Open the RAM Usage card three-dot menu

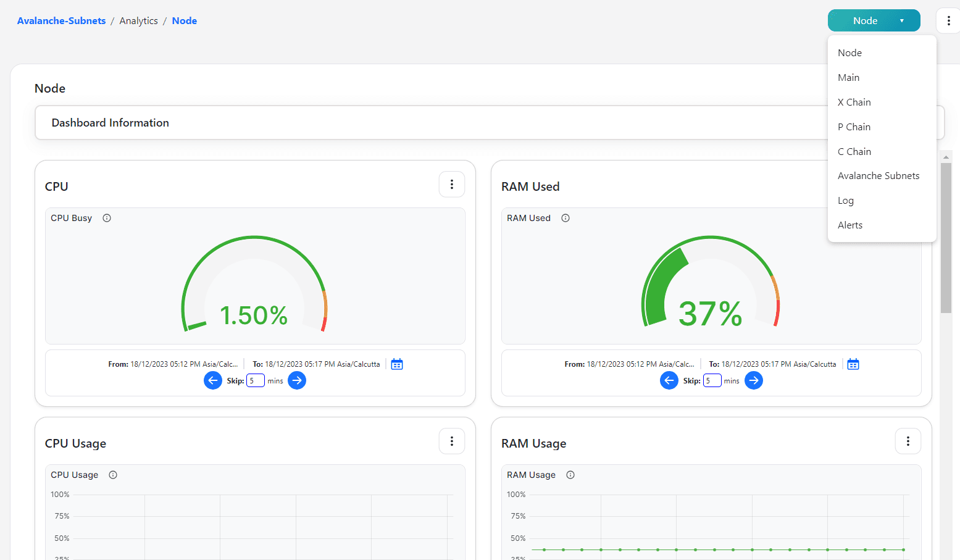[908, 441]
